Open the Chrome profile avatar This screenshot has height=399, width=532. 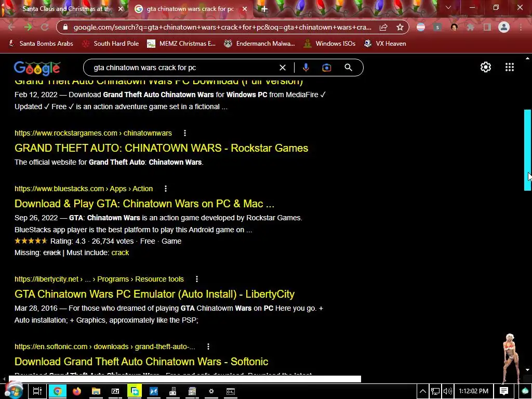click(x=504, y=27)
